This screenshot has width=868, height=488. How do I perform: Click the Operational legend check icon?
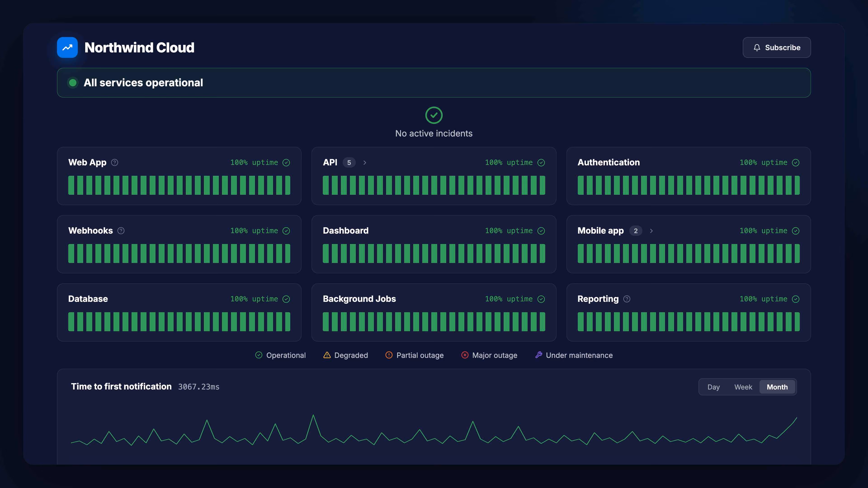coord(259,355)
